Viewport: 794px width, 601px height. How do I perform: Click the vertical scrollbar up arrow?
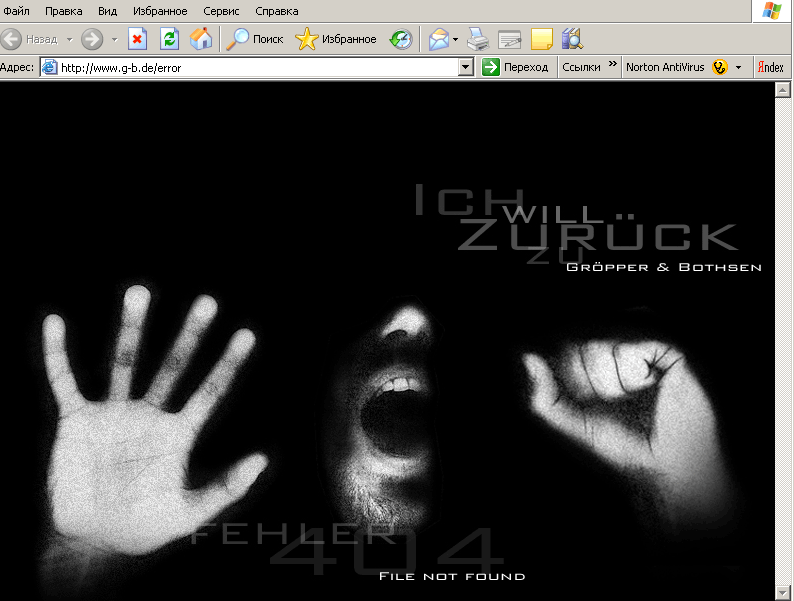pyautogui.click(x=783, y=90)
